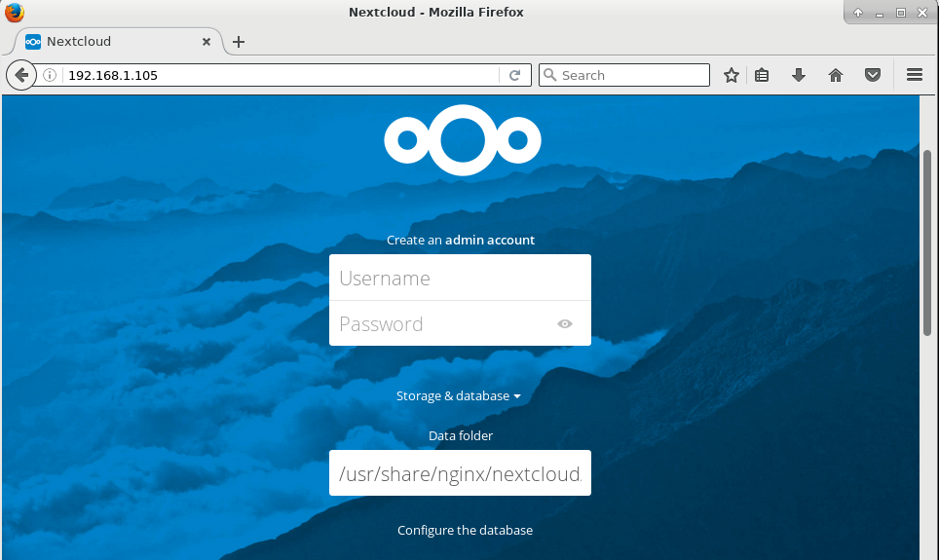The height and width of the screenshot is (560, 939).
Task: Close the Nextcloud tab
Action: click(207, 42)
